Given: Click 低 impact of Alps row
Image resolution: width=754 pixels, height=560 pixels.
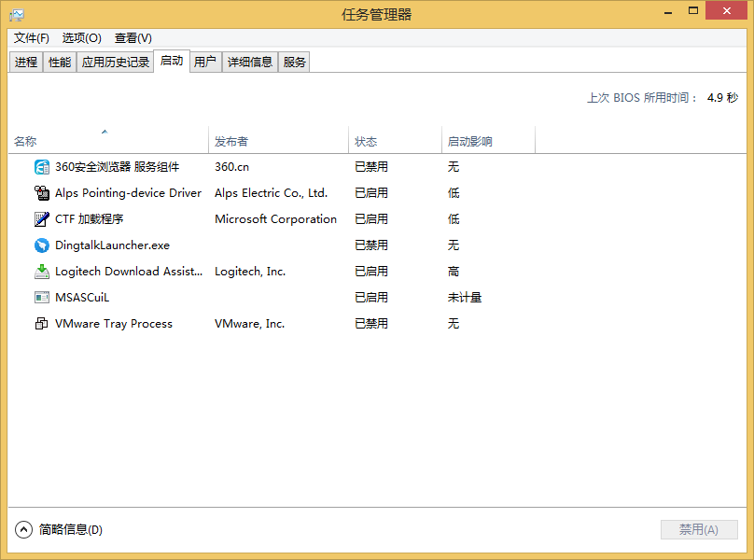Looking at the screenshot, I should [x=454, y=193].
